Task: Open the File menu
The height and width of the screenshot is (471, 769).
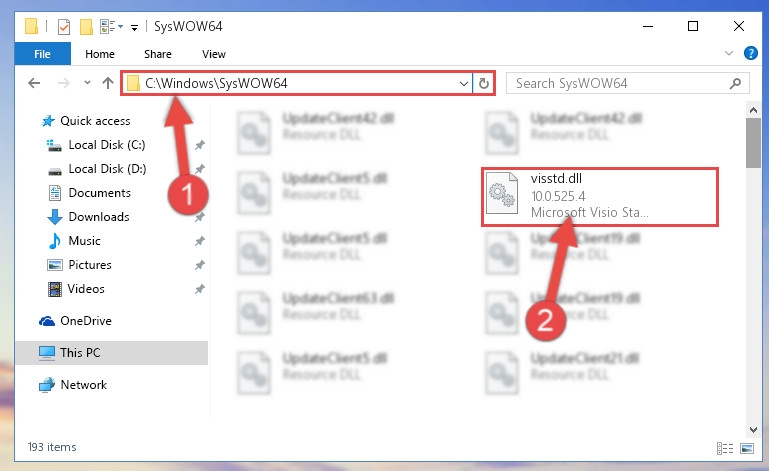Action: point(42,54)
